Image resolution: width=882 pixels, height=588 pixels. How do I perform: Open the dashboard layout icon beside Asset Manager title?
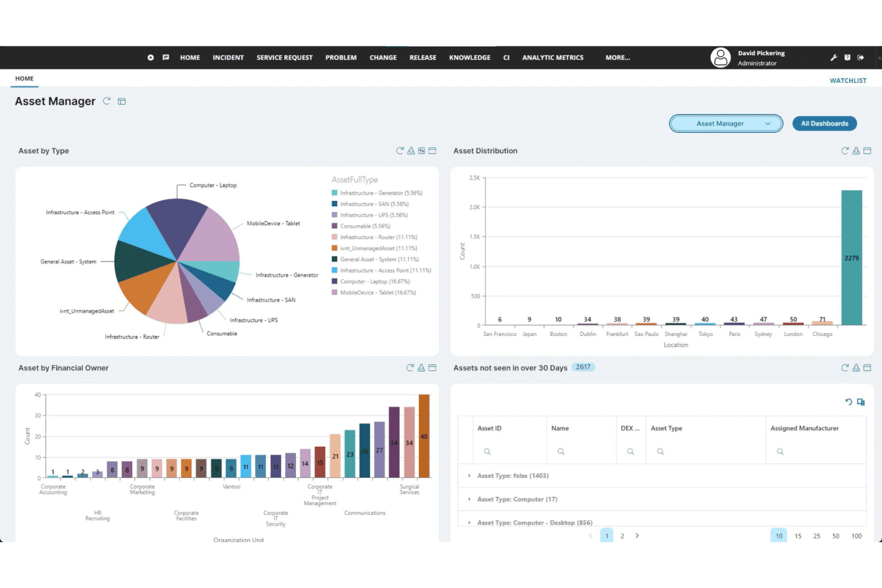(122, 101)
